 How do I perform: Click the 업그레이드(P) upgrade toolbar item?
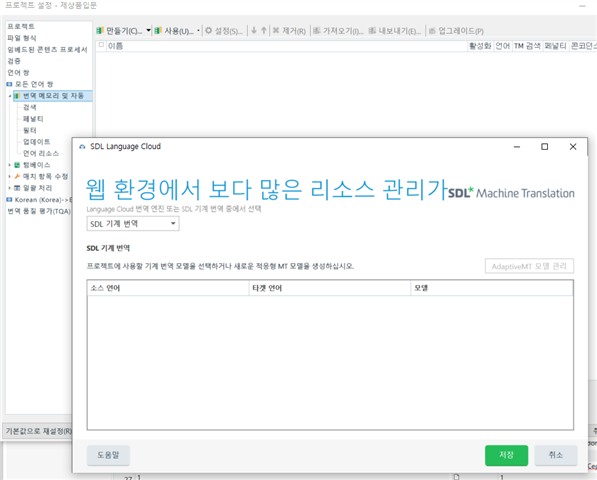coord(456,31)
